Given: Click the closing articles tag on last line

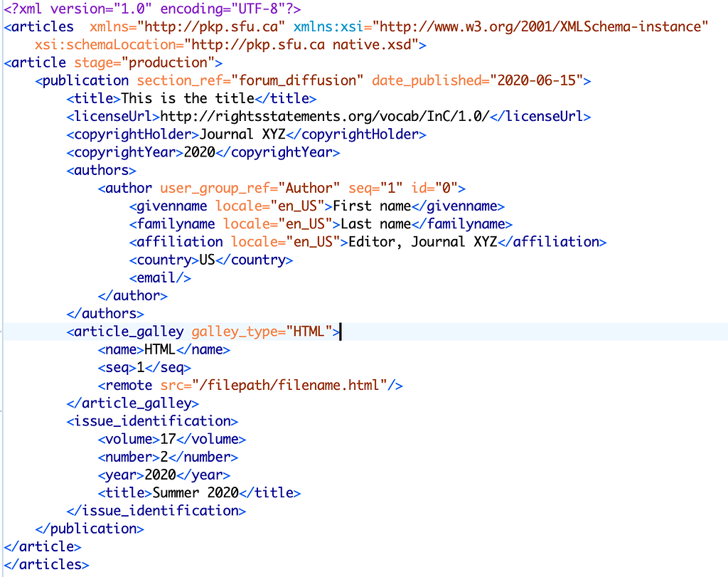Looking at the screenshot, I should tap(46, 564).
